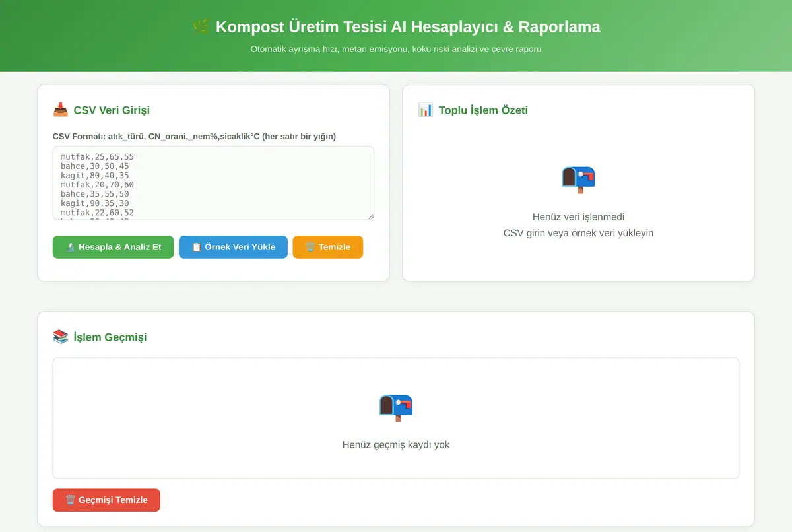Click the bar chart icon beside Toplu İşlem Özeti
The width and height of the screenshot is (792, 532).
click(x=425, y=110)
